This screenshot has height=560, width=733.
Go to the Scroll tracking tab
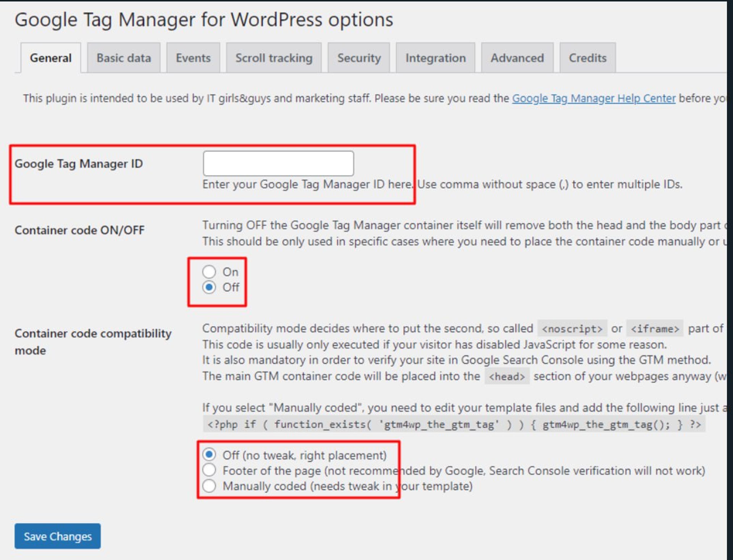click(x=274, y=58)
